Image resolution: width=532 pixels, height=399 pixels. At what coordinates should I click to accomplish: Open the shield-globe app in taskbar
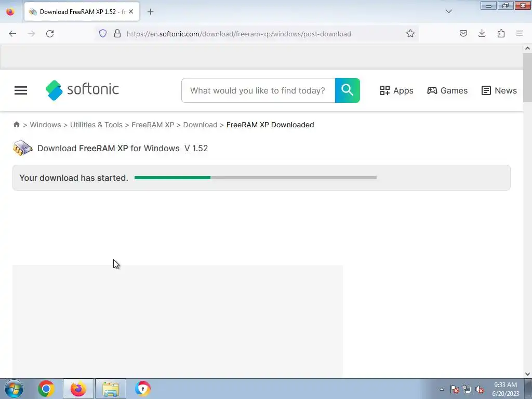click(142, 389)
